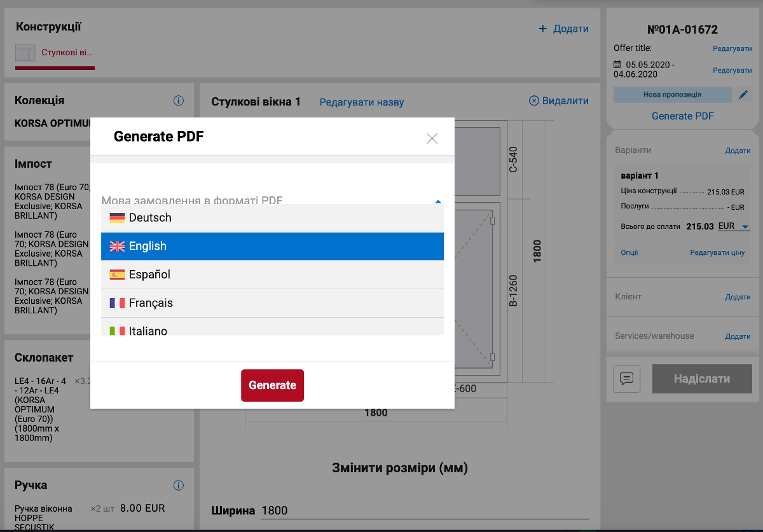Click the pencil edit icon beside Нова пропозиція

pyautogui.click(x=743, y=95)
